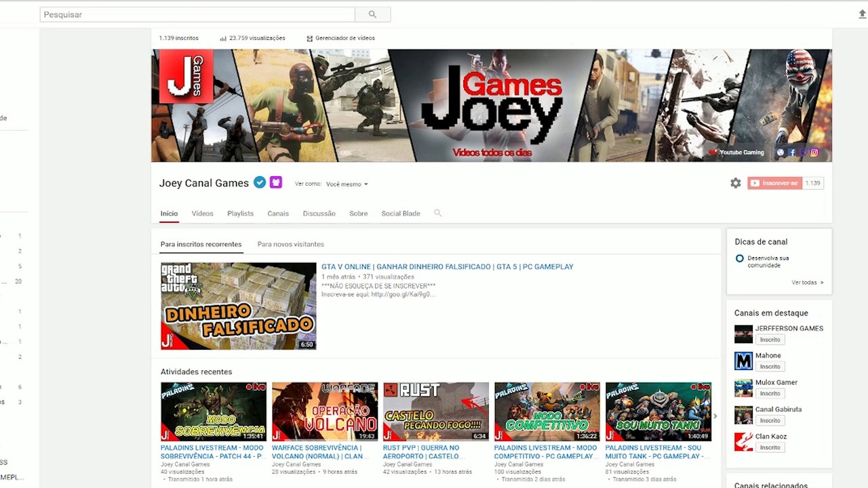
Task: Toggle Inscrito button under Mahone
Action: [770, 367]
